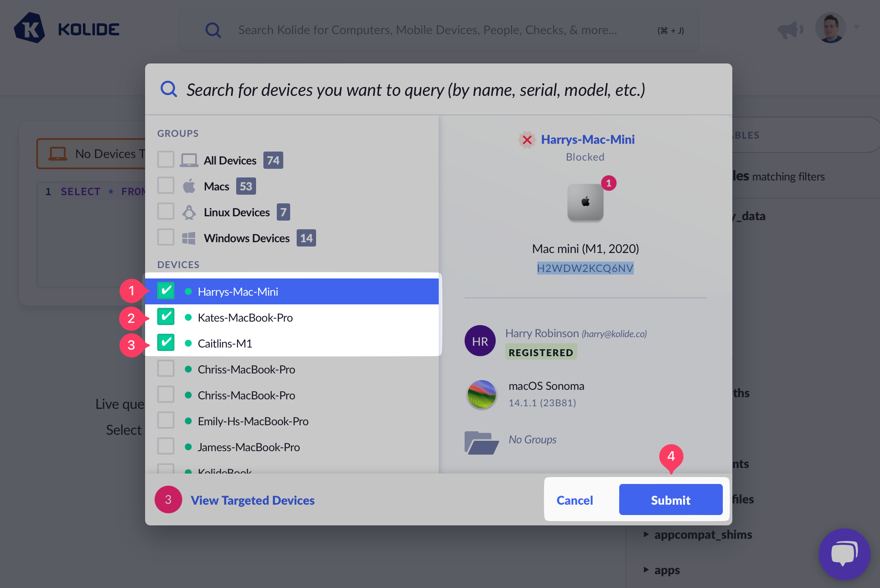The width and height of the screenshot is (880, 588).
Task: Select the Caitlins-M1 device row
Action: click(225, 343)
